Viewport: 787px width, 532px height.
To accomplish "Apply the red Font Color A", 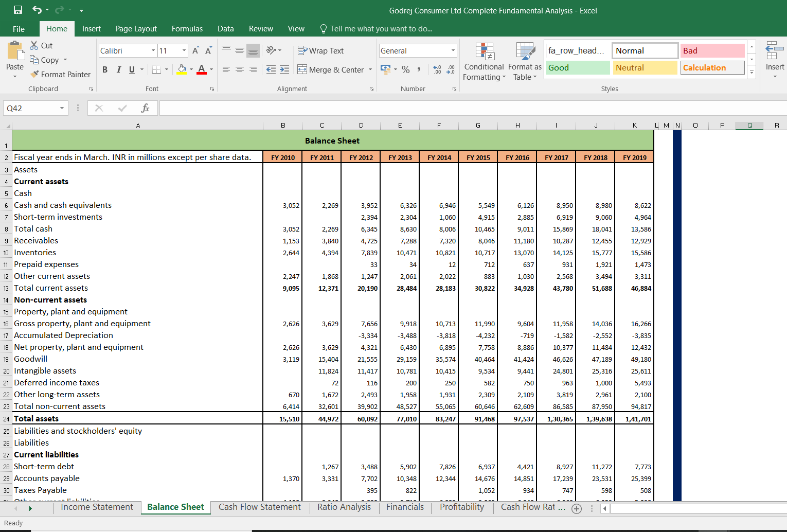I will click(x=202, y=69).
